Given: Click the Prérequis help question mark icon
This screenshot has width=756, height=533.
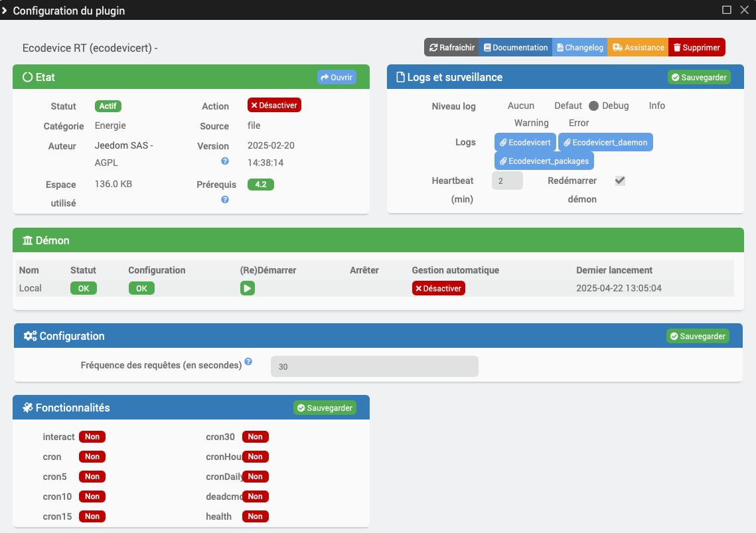Looking at the screenshot, I should [225, 199].
